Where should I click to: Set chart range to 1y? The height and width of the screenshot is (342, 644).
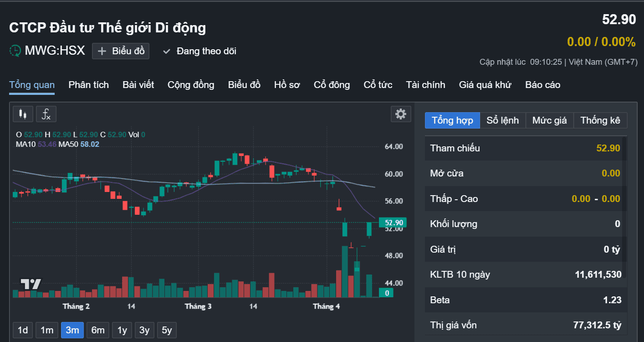tap(122, 330)
